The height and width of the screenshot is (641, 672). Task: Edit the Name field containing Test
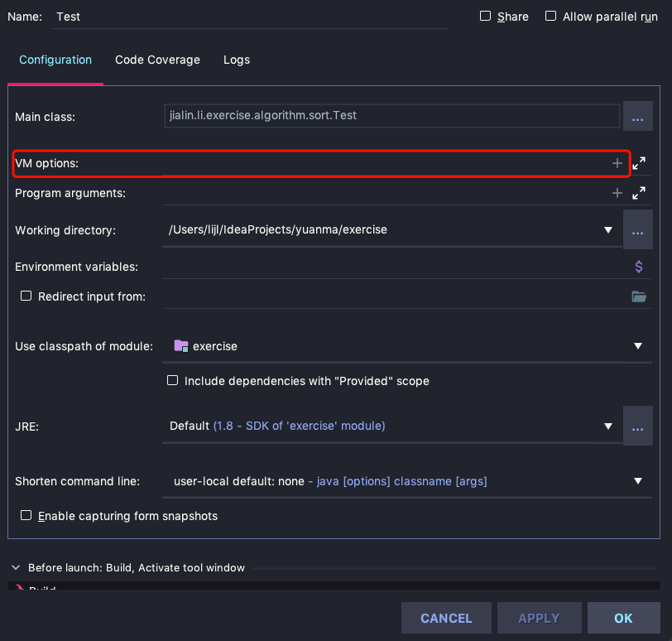[x=249, y=17]
